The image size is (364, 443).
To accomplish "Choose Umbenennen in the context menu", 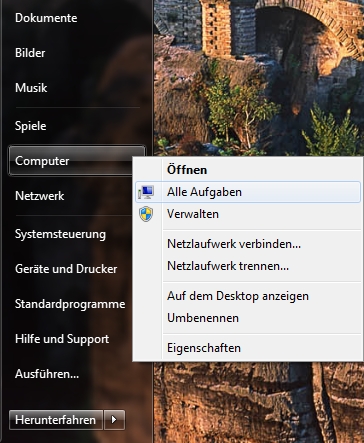I will coord(247,318).
